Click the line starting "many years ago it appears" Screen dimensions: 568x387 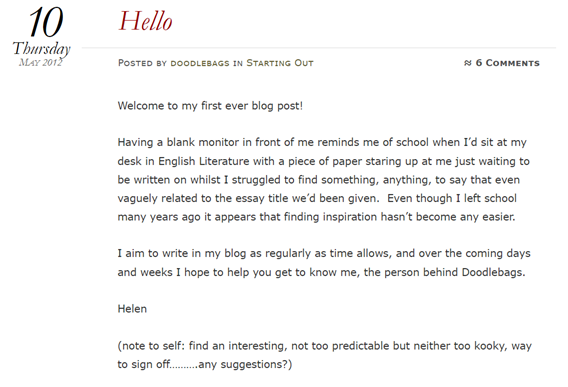(316, 217)
